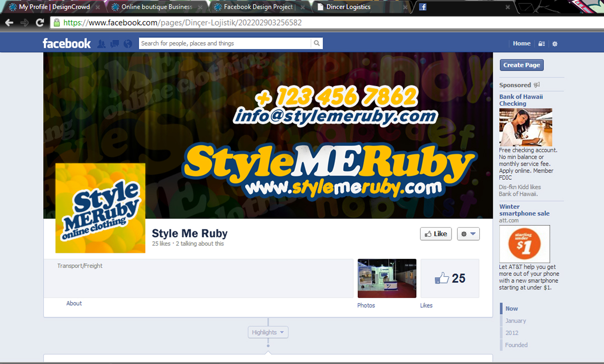
Task: Click the friend requests icon
Action: [x=102, y=44]
